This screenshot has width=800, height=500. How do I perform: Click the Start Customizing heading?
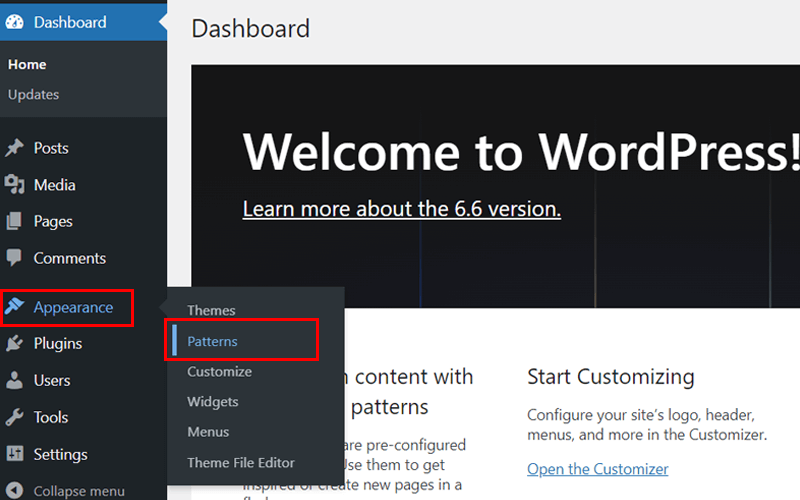pyautogui.click(x=611, y=377)
